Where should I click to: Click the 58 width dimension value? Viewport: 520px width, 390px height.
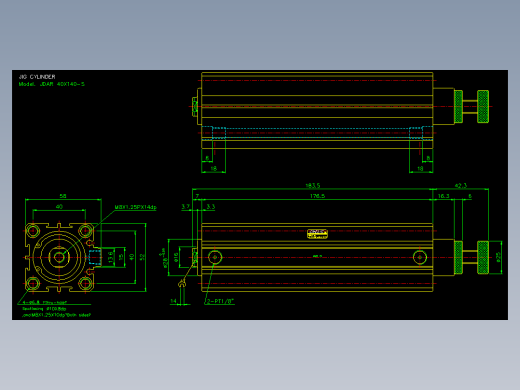[x=63, y=196]
